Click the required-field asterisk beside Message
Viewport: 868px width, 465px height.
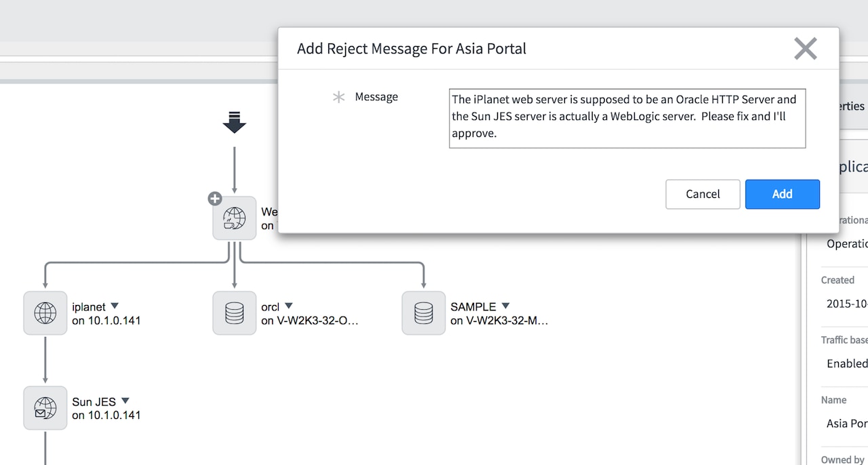(338, 97)
